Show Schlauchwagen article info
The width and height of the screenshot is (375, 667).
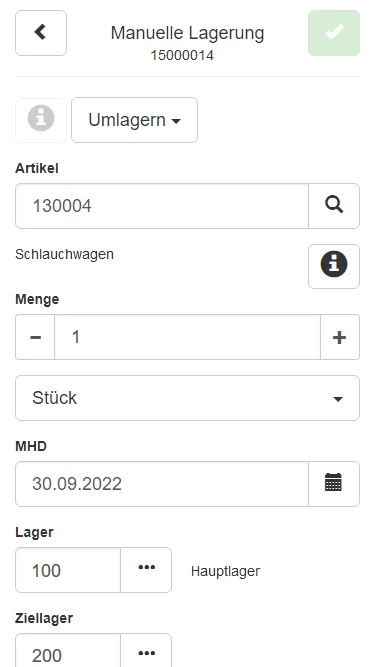click(334, 266)
